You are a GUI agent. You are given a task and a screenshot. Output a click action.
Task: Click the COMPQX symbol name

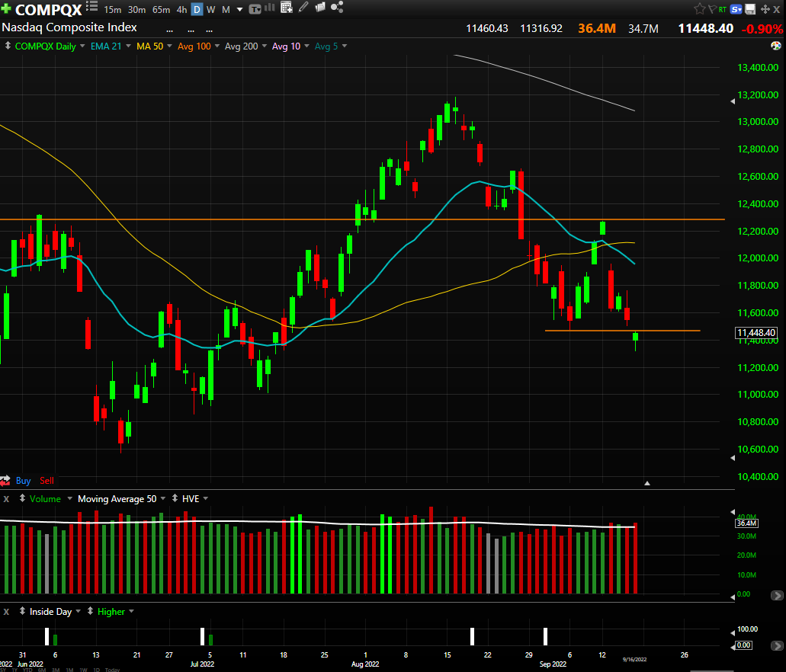pos(48,9)
